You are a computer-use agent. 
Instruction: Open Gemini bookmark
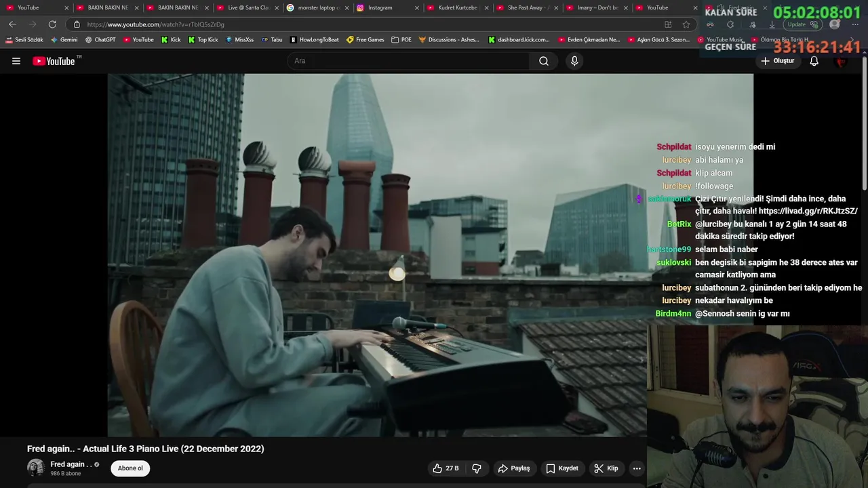coord(64,40)
